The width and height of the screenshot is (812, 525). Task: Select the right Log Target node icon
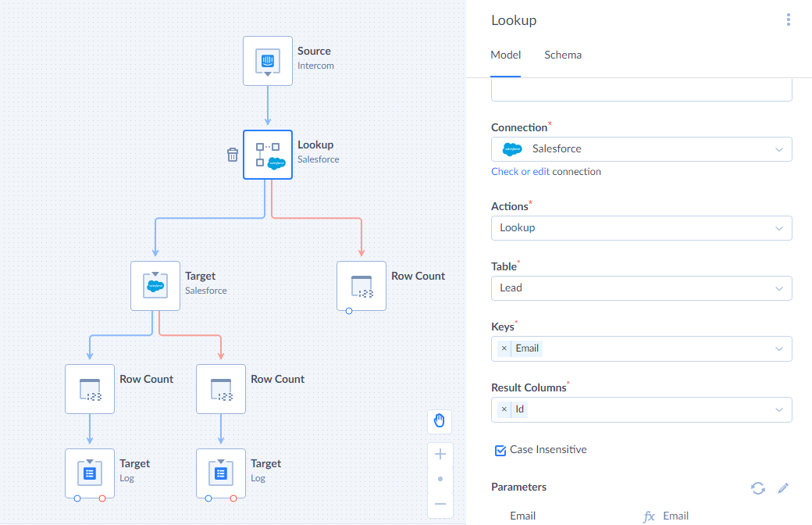tap(221, 473)
